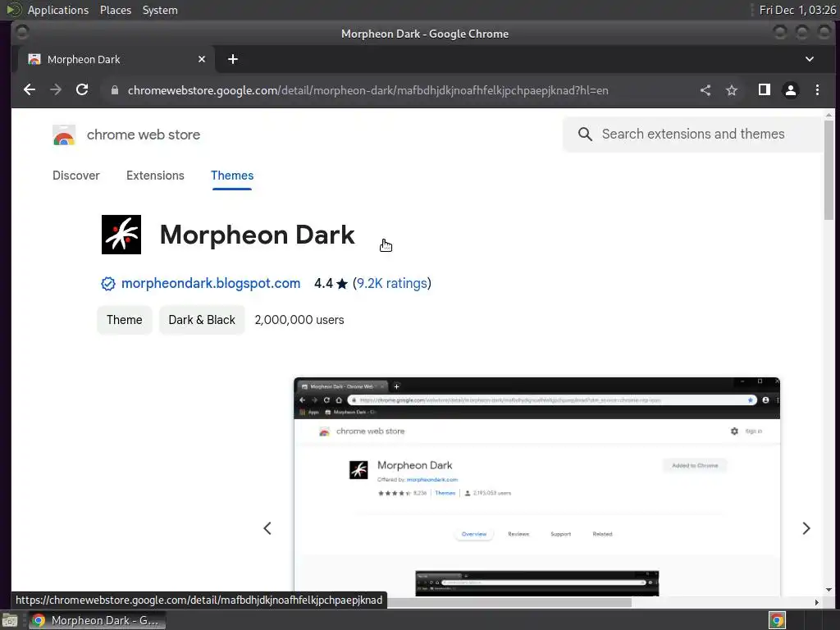Open the 9.2K ratings link
Viewport: 840px width, 630px height.
point(391,283)
